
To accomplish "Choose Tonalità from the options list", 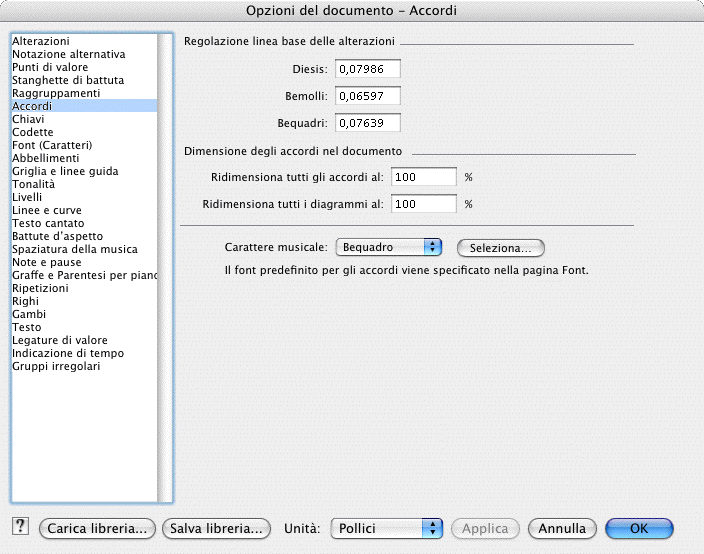I will [33, 184].
